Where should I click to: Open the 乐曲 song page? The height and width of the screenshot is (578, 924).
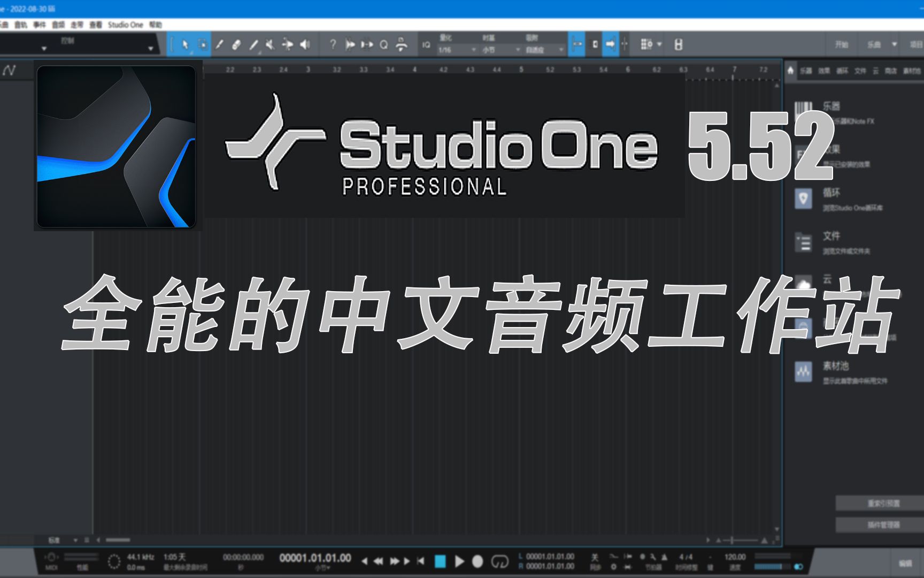(x=874, y=44)
